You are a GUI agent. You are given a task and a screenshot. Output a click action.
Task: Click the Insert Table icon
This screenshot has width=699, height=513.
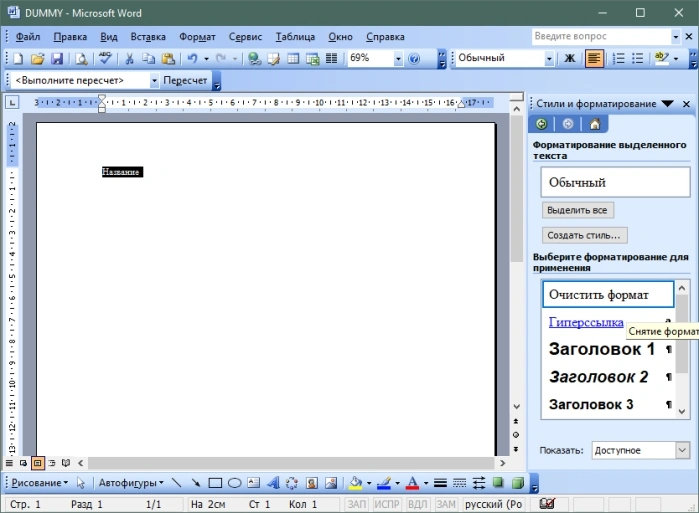(293, 58)
